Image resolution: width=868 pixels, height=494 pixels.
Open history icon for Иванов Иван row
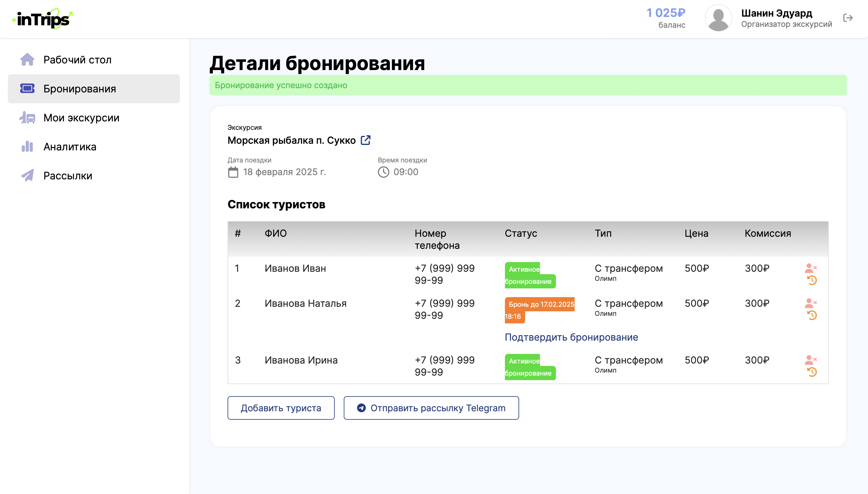(x=812, y=281)
